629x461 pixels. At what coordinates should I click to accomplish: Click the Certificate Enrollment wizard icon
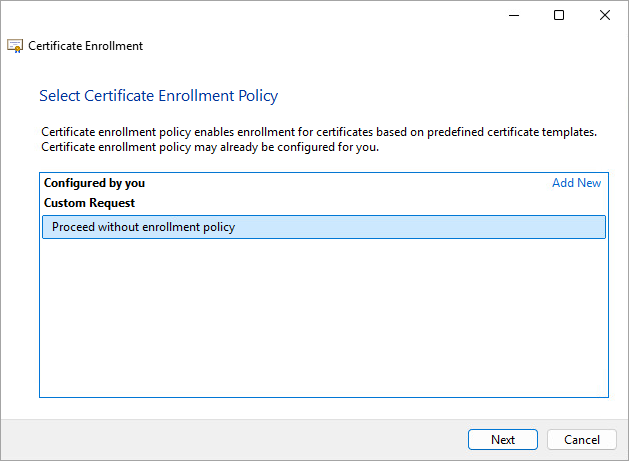(15, 46)
